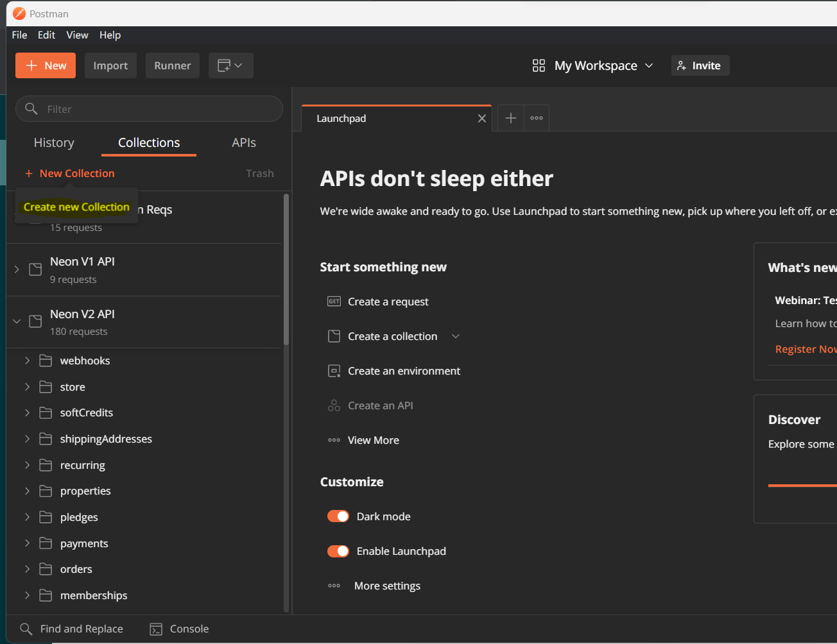This screenshot has width=837, height=644.
Task: Open the tab options ellipsis menu
Action: (537, 118)
